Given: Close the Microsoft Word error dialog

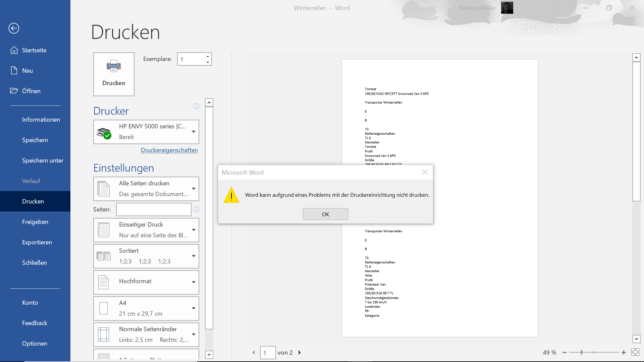Looking at the screenshot, I should [425, 172].
